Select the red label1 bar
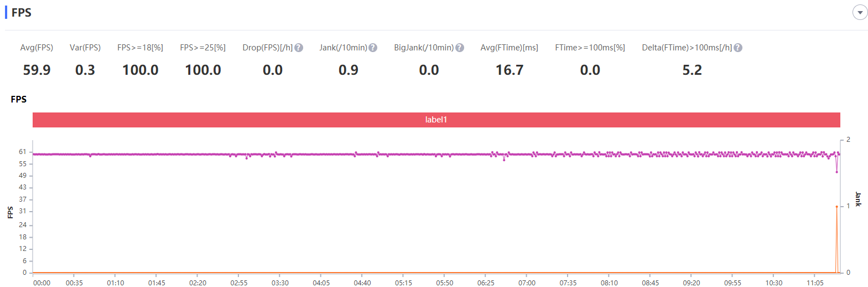868x287 pixels. (436, 120)
